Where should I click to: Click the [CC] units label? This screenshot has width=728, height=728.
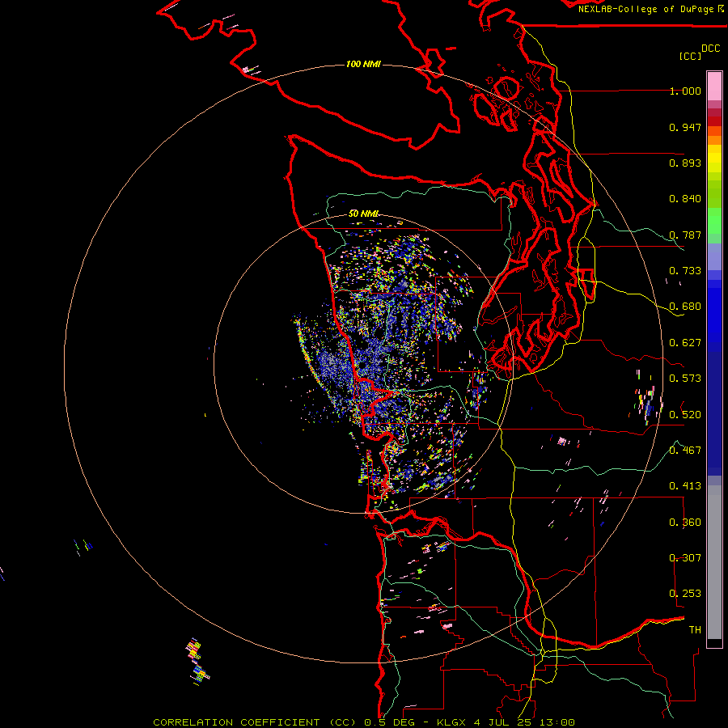tap(691, 56)
